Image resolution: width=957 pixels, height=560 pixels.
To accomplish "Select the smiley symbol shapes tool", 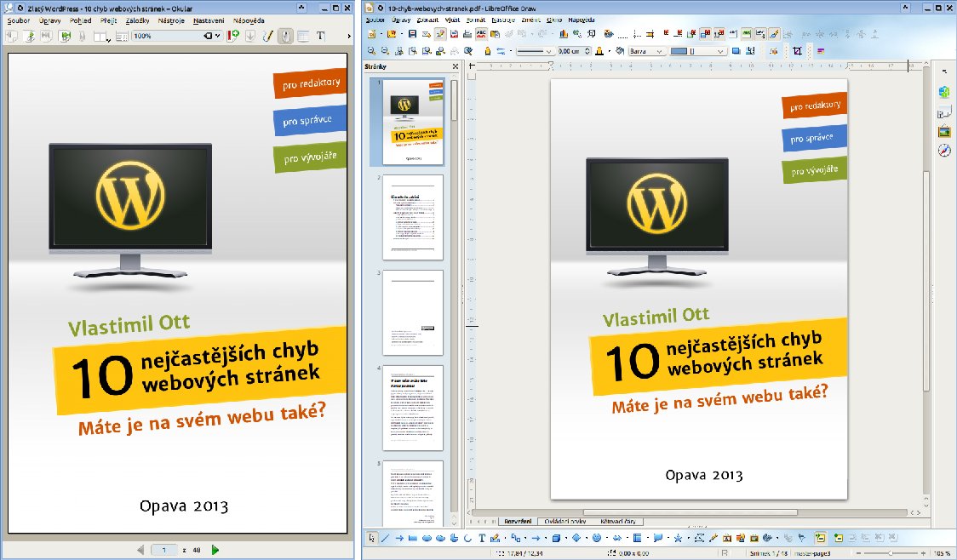I will pos(597,538).
